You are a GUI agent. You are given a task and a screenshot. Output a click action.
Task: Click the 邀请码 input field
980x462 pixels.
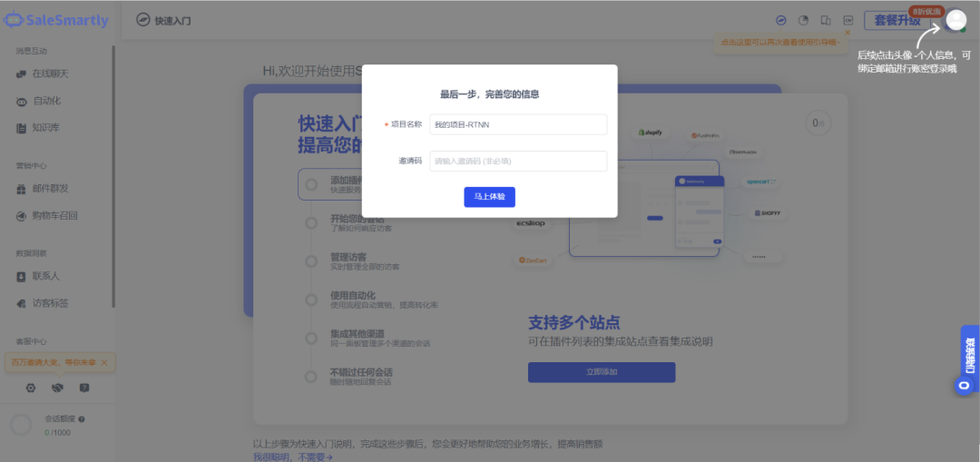[518, 162]
